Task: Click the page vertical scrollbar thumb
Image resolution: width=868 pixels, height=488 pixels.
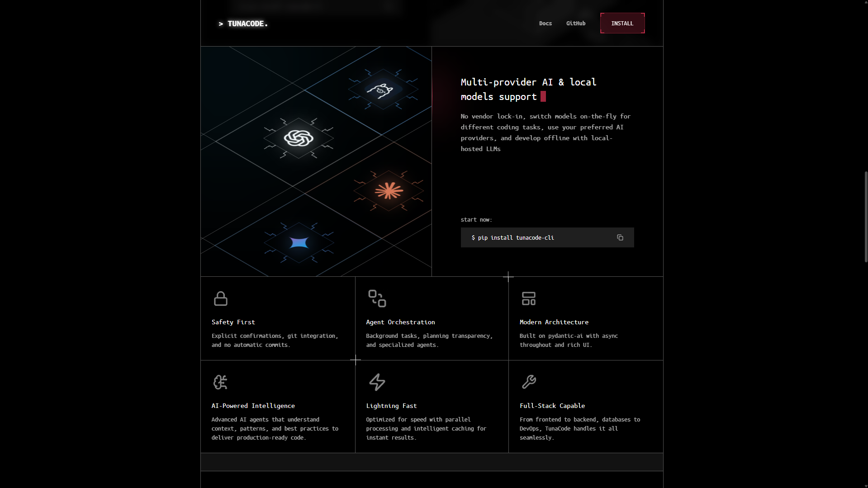Action: pos(866,217)
